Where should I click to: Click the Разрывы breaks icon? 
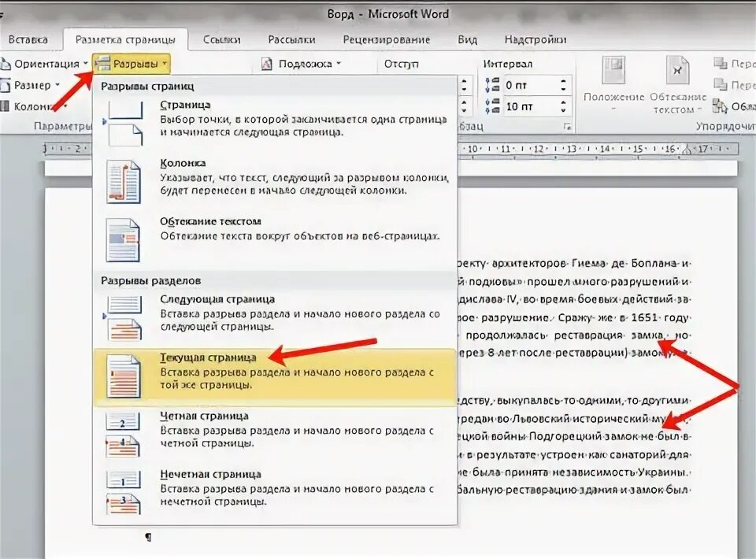click(x=102, y=64)
